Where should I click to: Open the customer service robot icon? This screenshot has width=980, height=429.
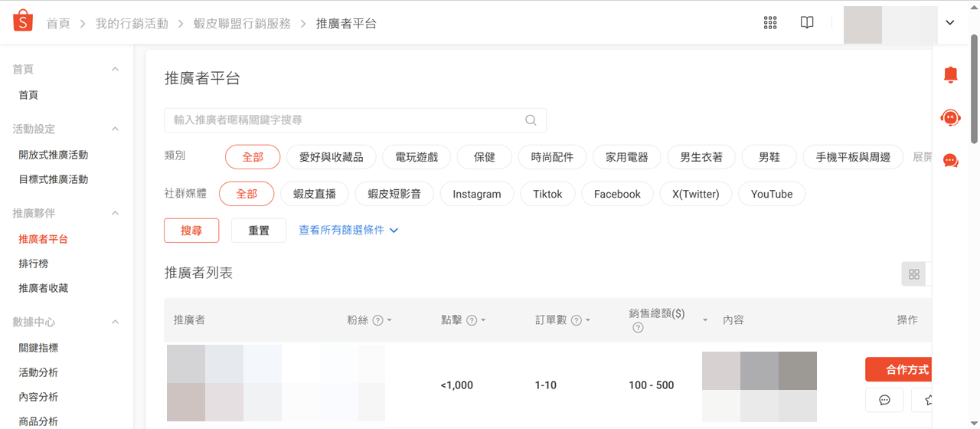coord(950,117)
